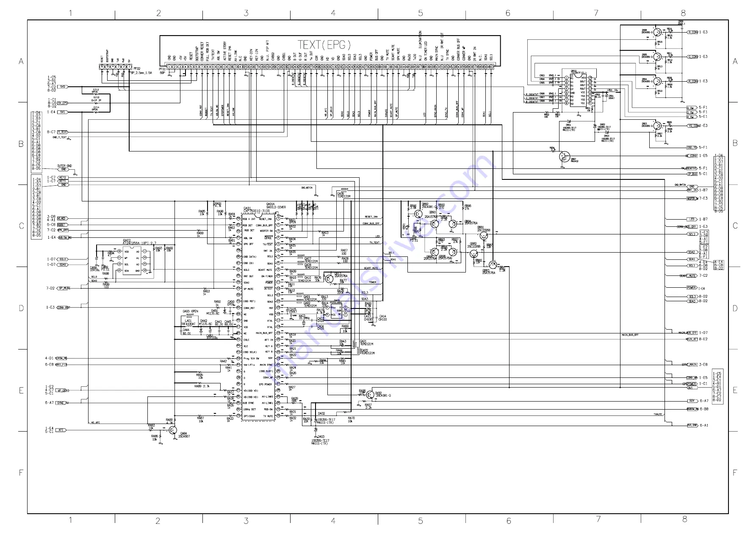Select the MAIN_AFT port beside 8-E2

pyautogui.click(x=692, y=339)
